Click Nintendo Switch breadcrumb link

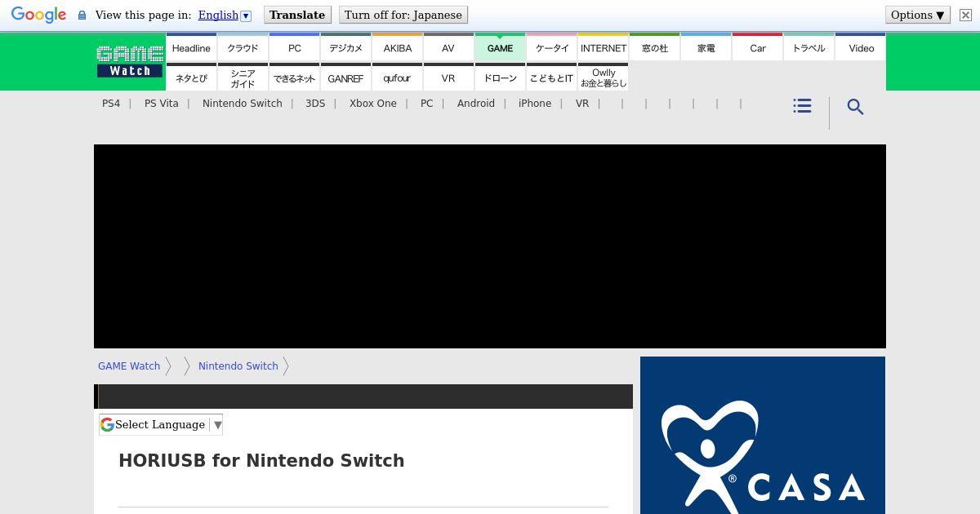[238, 366]
